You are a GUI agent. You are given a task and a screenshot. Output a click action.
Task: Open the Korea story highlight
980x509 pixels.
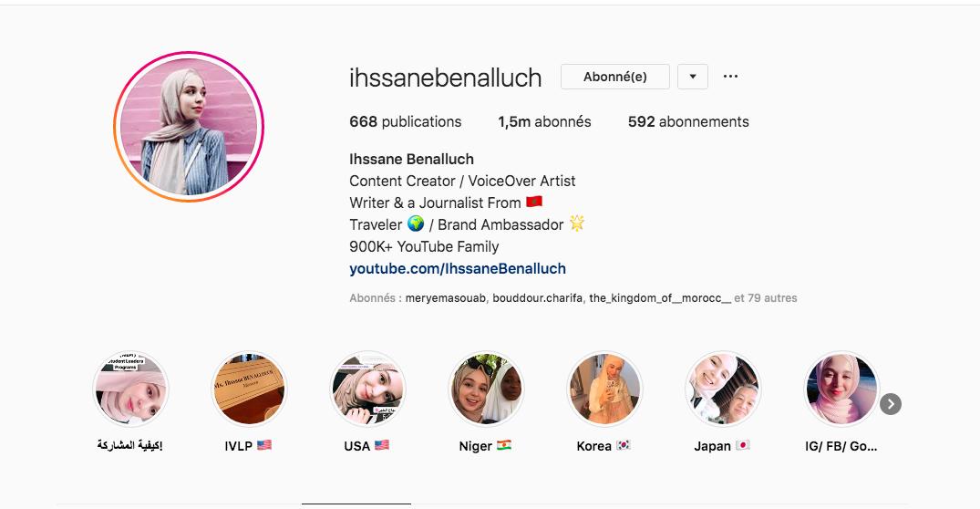click(x=604, y=389)
